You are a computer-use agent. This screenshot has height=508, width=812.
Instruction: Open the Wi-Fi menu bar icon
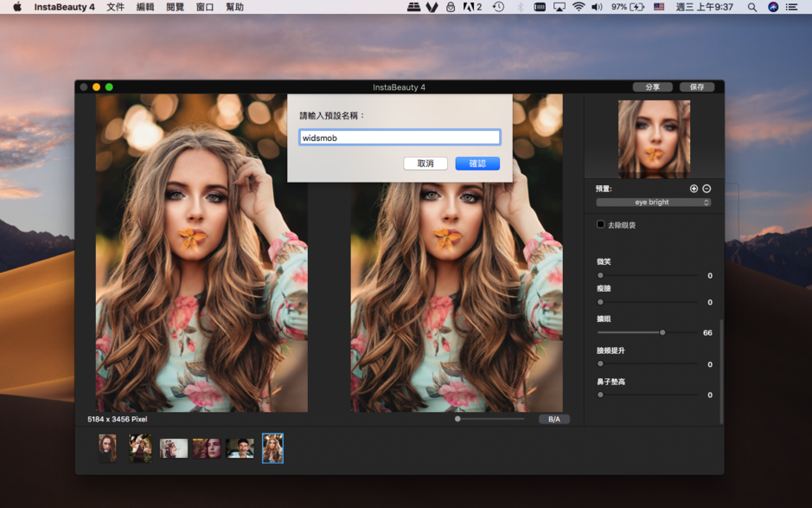(578, 8)
